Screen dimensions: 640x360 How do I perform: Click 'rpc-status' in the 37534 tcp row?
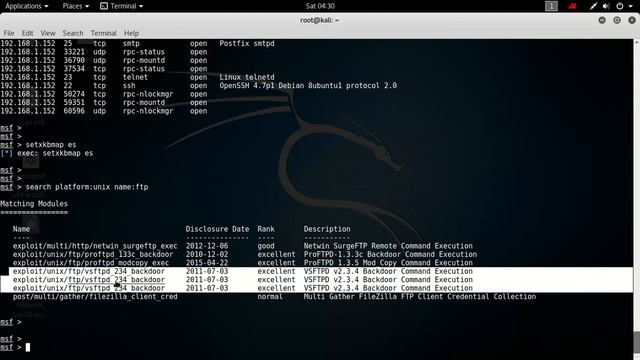(144, 69)
